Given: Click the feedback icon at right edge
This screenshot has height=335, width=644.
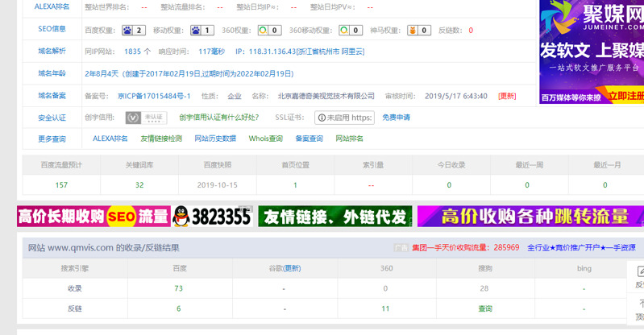Looking at the screenshot, I should 640,271.
